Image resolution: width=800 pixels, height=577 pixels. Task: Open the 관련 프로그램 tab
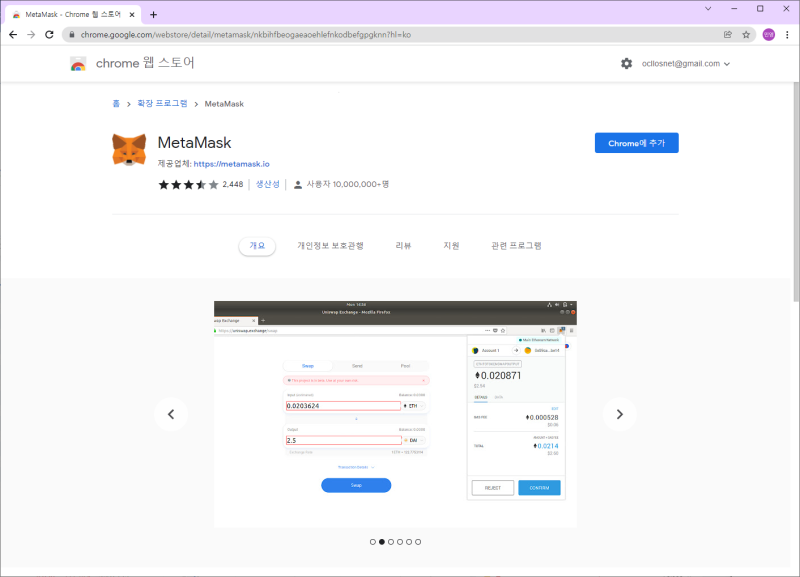pos(516,246)
